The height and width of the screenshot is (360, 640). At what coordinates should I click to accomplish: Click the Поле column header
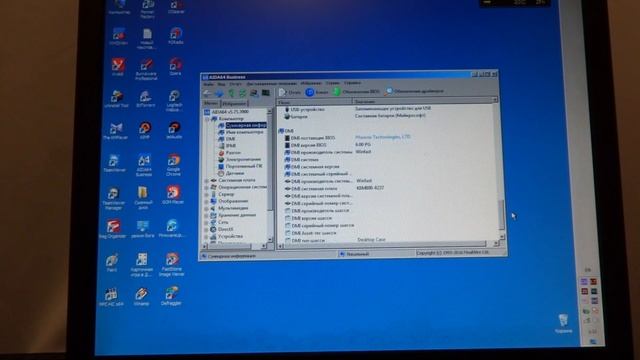tap(314, 102)
